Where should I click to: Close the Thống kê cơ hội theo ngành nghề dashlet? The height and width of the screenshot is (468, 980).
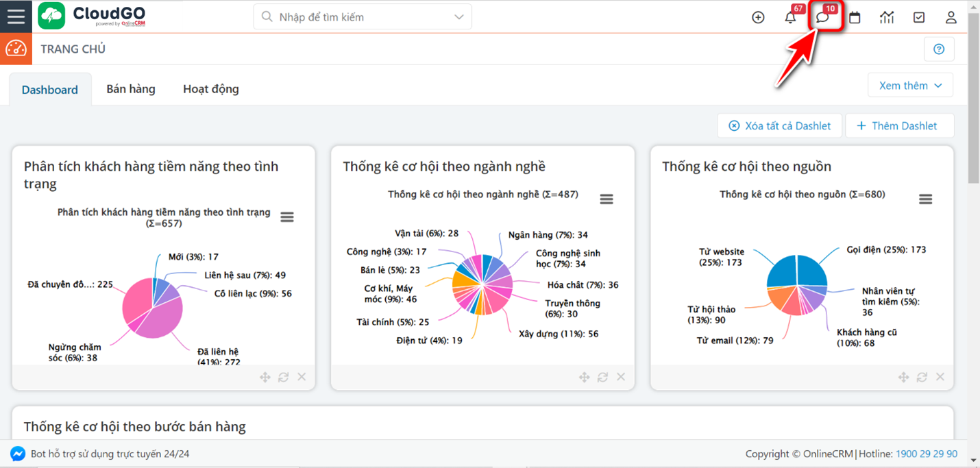pos(621,377)
